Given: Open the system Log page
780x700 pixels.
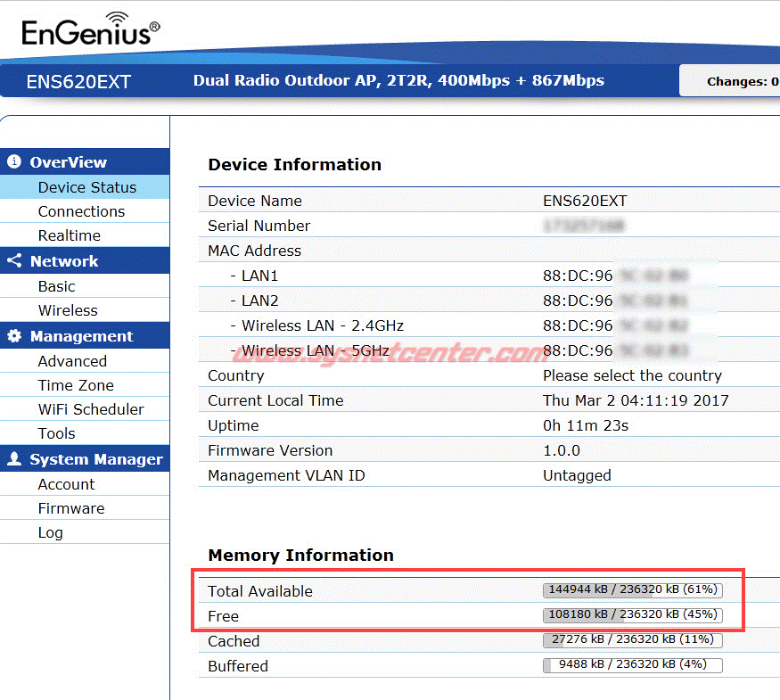Looking at the screenshot, I should tap(50, 532).
